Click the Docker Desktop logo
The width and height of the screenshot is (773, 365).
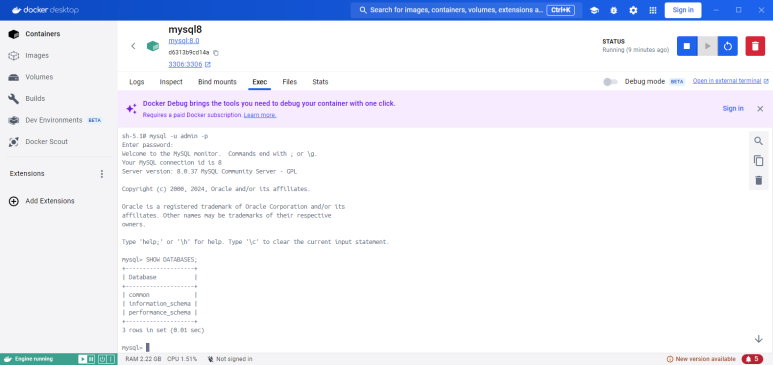click(44, 10)
